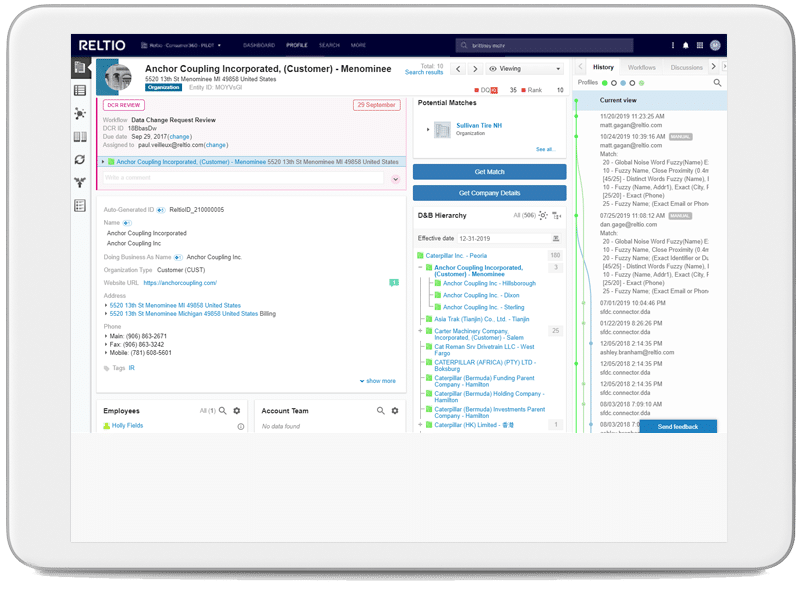
Task: Collapse the Anchor Coupling Incorporated hierarchy node
Action: [x=419, y=267]
